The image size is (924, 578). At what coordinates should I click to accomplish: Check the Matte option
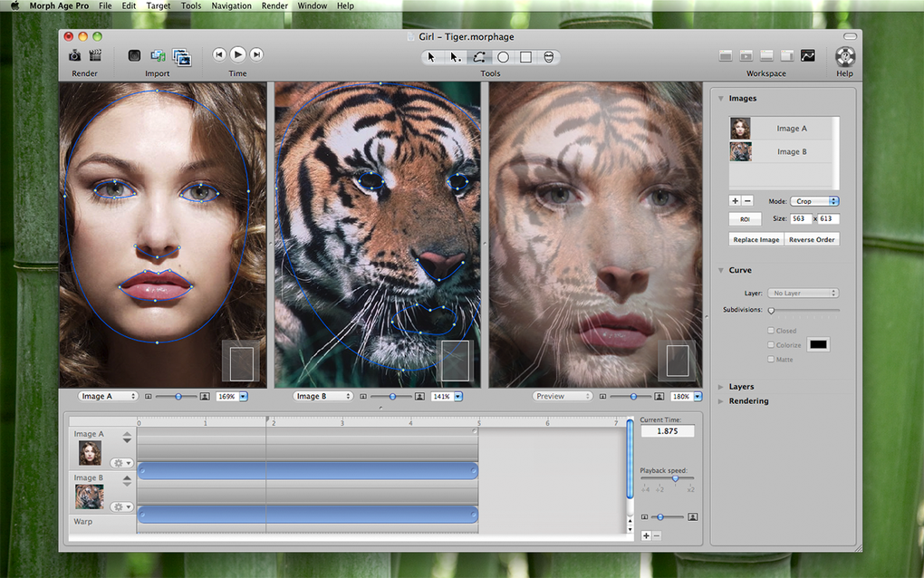click(x=771, y=360)
